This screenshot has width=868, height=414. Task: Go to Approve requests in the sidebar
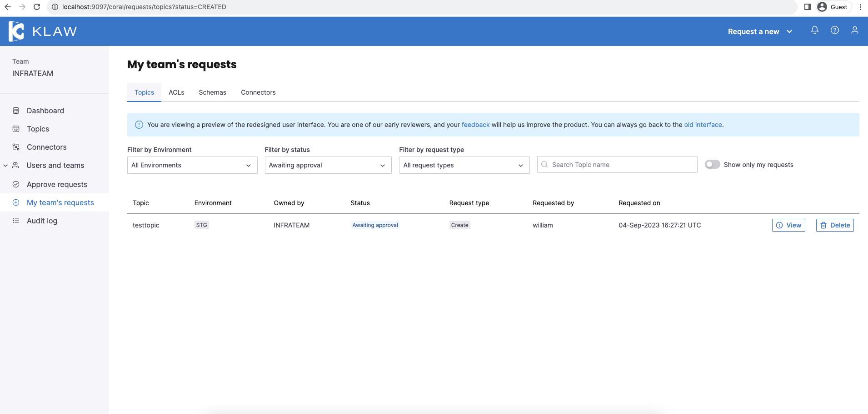(57, 184)
